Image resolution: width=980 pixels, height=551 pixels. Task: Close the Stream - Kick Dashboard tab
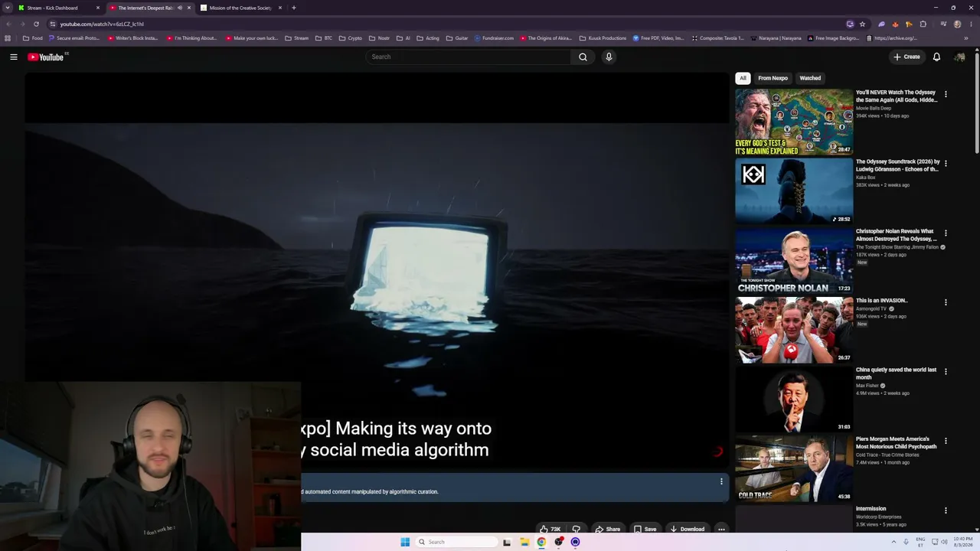(x=98, y=8)
